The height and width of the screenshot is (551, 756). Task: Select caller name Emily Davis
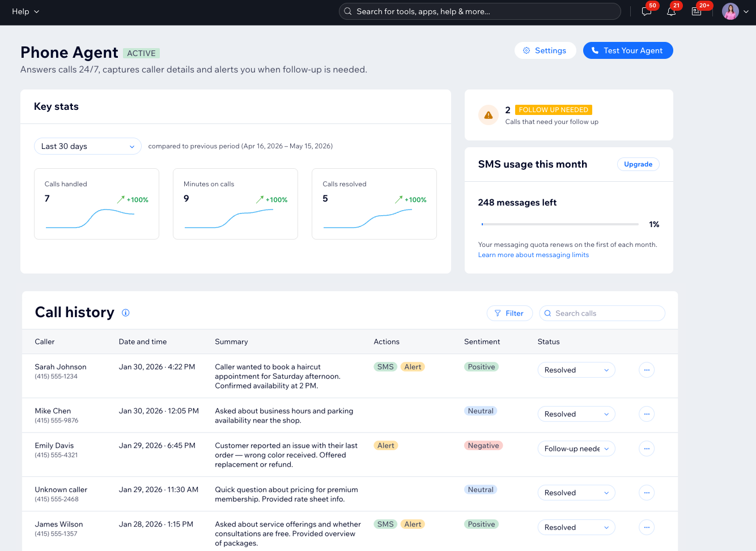click(54, 446)
